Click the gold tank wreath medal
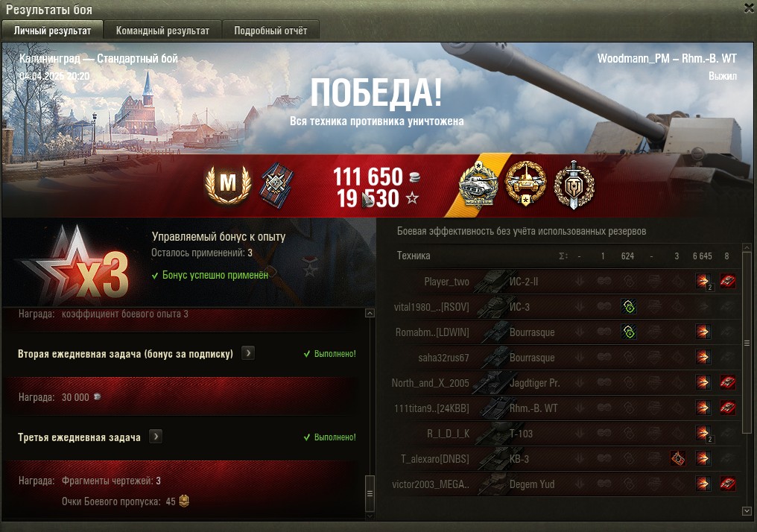 click(x=525, y=183)
